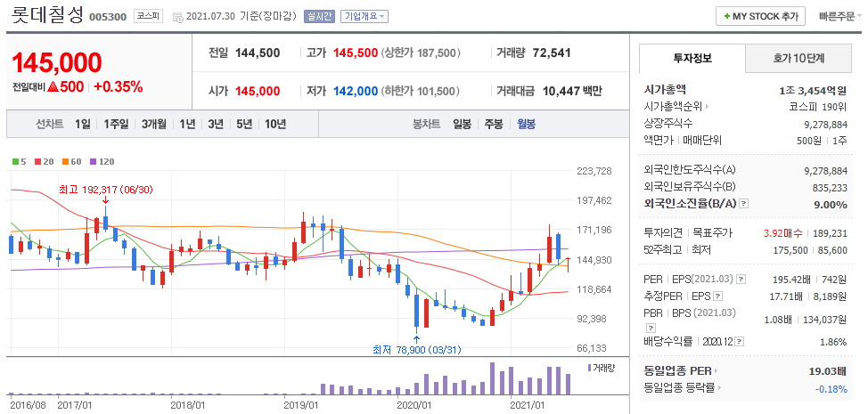Click the 저가 value 142,000
Viewport: 868px width, 414px height.
[x=356, y=92]
